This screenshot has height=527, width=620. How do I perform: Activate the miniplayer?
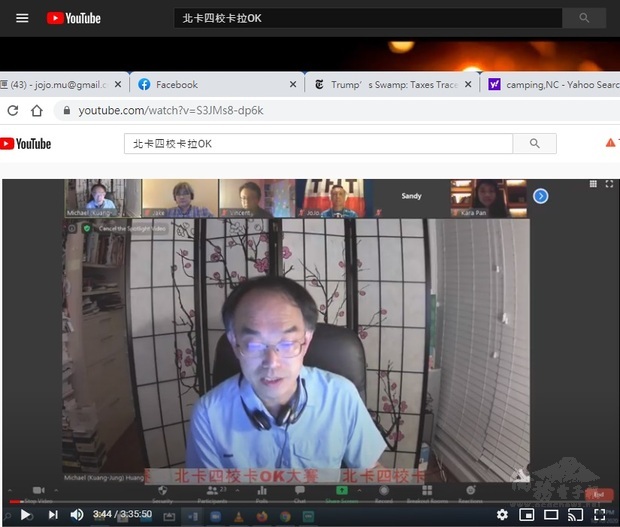point(527,514)
